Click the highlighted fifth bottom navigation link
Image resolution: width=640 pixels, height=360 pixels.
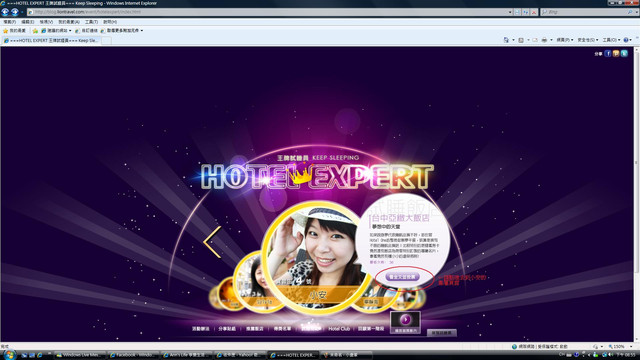pyautogui.click(x=310, y=328)
